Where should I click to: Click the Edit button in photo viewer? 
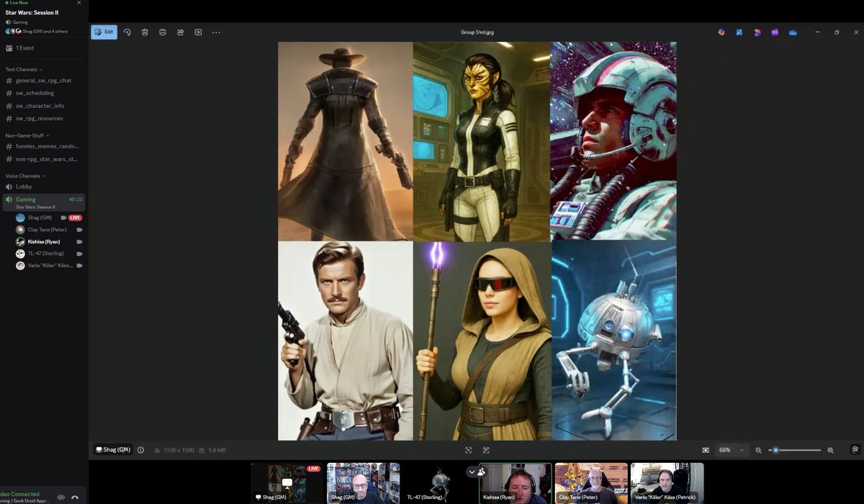pyautogui.click(x=104, y=32)
